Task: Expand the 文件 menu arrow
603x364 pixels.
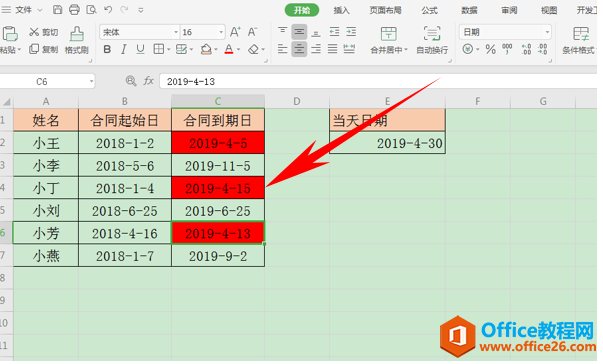Action: pyautogui.click(x=40, y=10)
